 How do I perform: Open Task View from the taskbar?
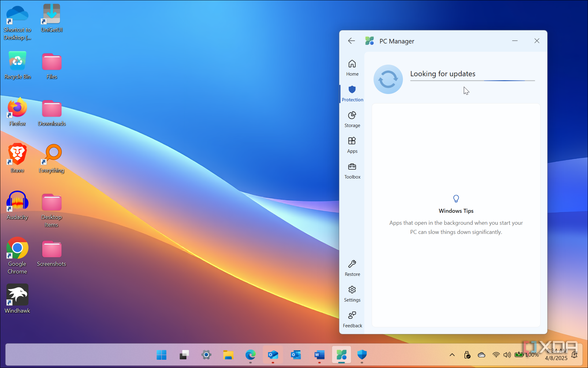click(x=184, y=355)
